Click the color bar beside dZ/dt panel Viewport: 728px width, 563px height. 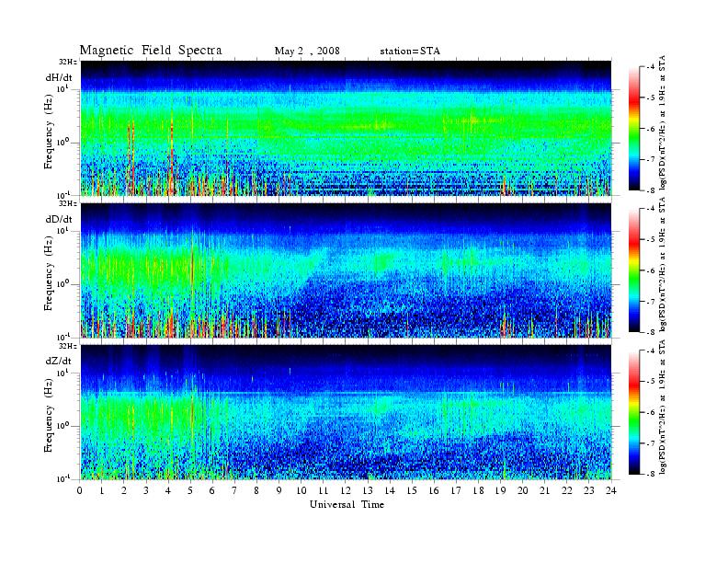point(633,412)
